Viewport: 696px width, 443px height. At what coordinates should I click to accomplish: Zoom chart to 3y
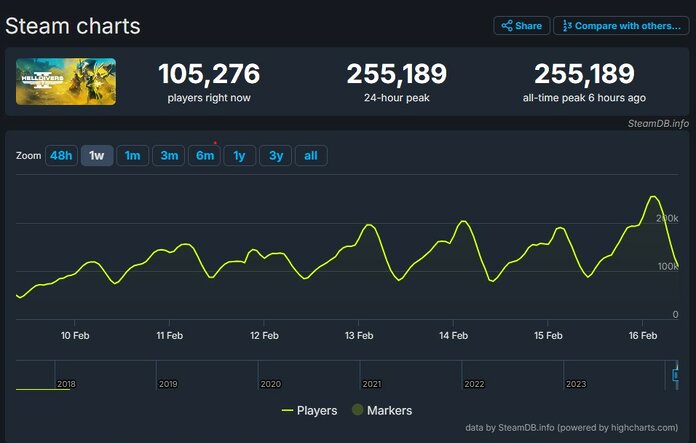coord(275,156)
